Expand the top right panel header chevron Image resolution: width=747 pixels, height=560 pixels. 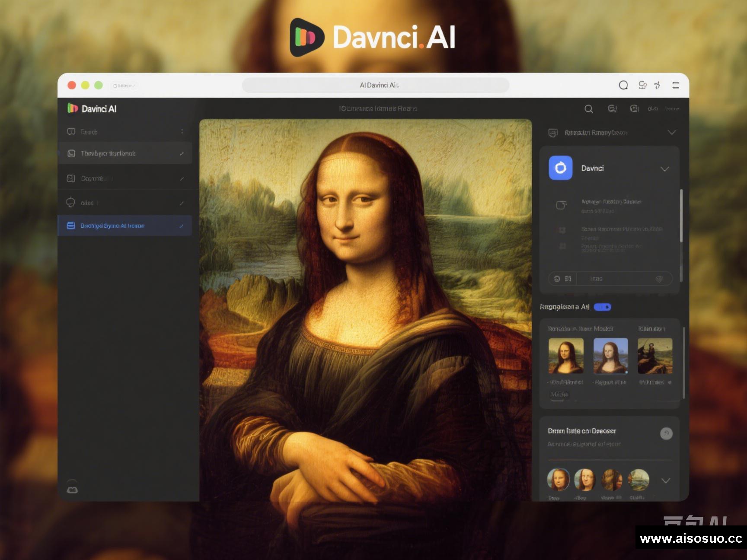(x=671, y=132)
